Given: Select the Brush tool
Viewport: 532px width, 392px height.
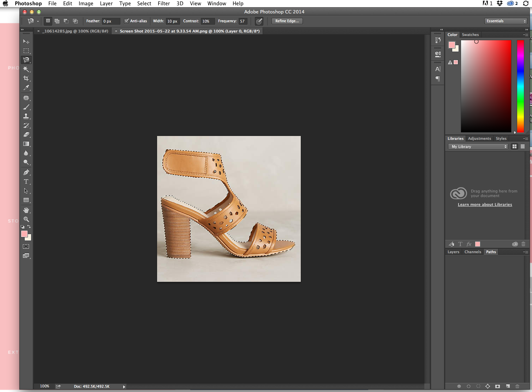Looking at the screenshot, I should click(x=26, y=107).
